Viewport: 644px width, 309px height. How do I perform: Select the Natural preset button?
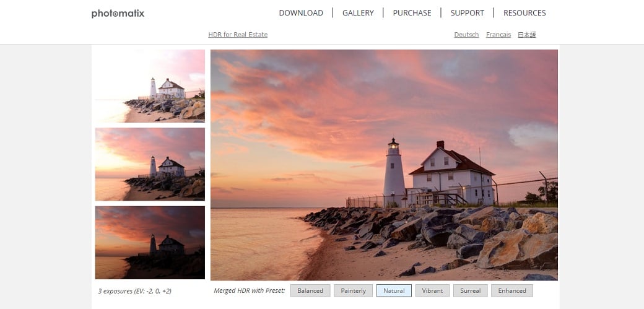[x=394, y=290]
